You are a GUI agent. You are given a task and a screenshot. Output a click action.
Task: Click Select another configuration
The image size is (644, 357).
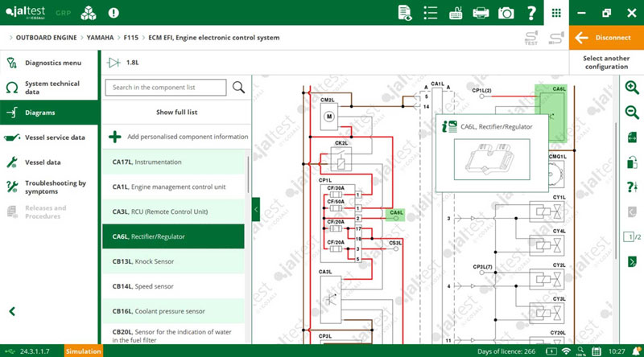[606, 63]
